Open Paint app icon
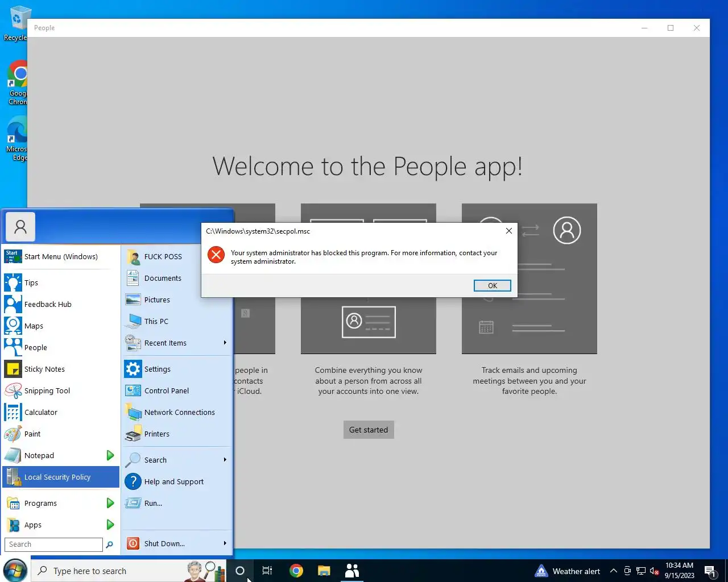The height and width of the screenshot is (582, 728). pos(13,434)
